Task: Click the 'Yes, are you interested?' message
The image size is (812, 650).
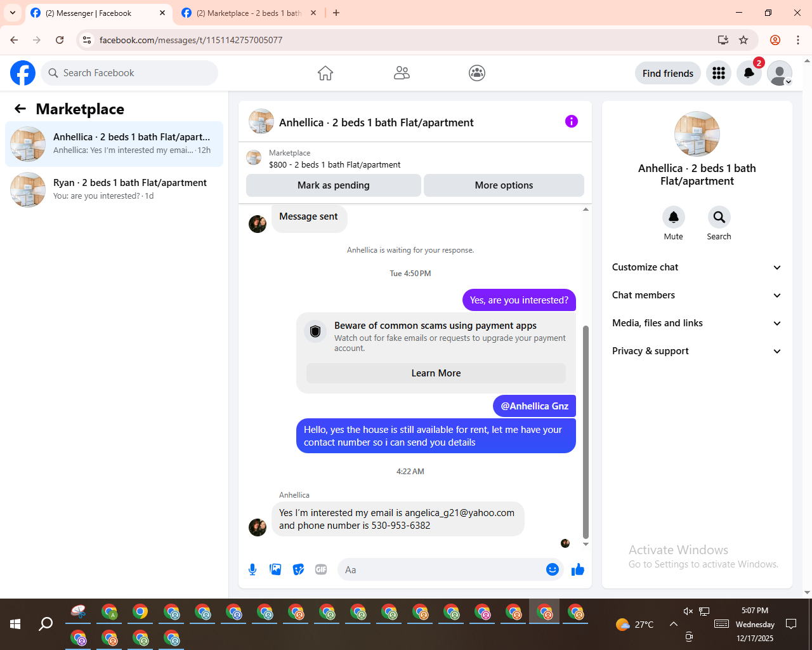Action: coord(519,300)
